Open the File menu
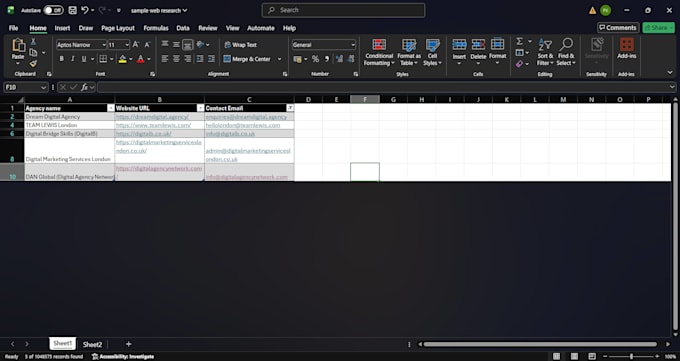This screenshot has height=361, width=680. pos(13,28)
